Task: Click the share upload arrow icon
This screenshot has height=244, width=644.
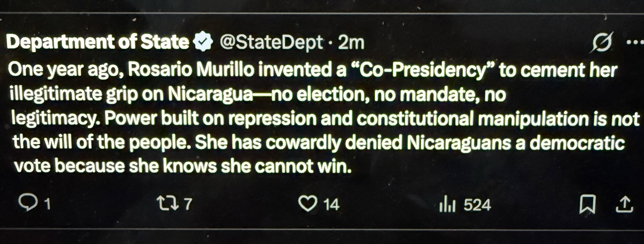Action: coord(624,204)
